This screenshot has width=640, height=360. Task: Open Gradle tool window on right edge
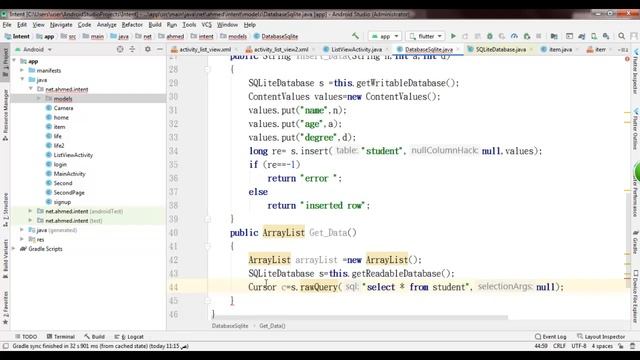point(636,242)
